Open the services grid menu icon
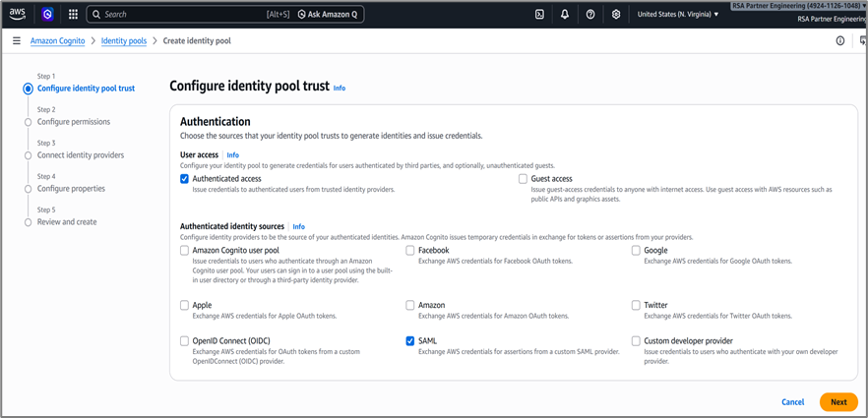Image resolution: width=868 pixels, height=418 pixels. tap(73, 15)
